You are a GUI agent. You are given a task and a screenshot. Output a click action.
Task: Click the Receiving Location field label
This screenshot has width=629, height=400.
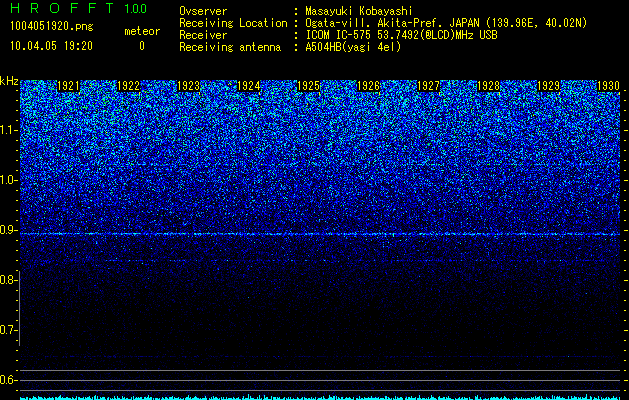pyautogui.click(x=233, y=23)
